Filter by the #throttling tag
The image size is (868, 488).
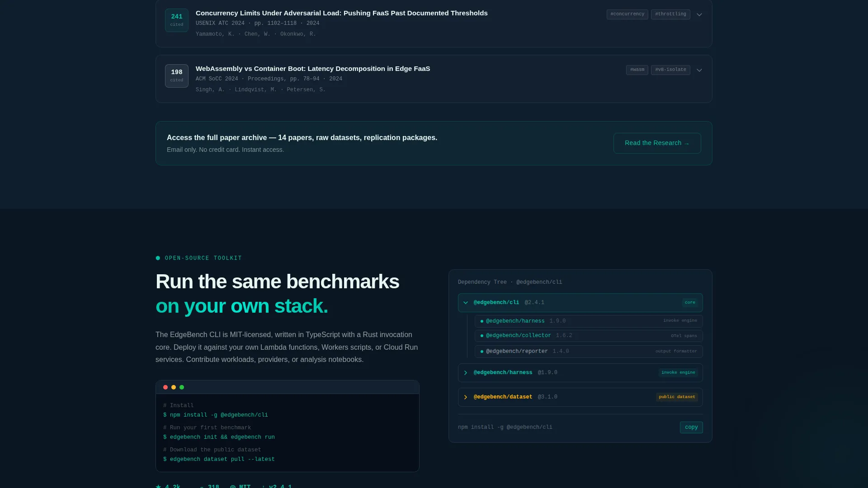point(670,14)
